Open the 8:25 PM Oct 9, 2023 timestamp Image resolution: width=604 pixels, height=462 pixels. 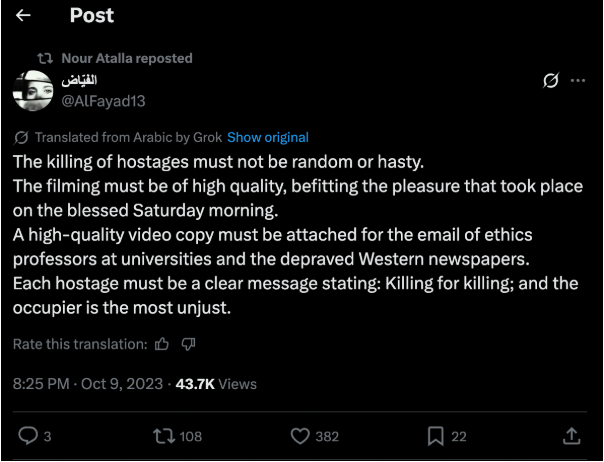tap(88, 383)
